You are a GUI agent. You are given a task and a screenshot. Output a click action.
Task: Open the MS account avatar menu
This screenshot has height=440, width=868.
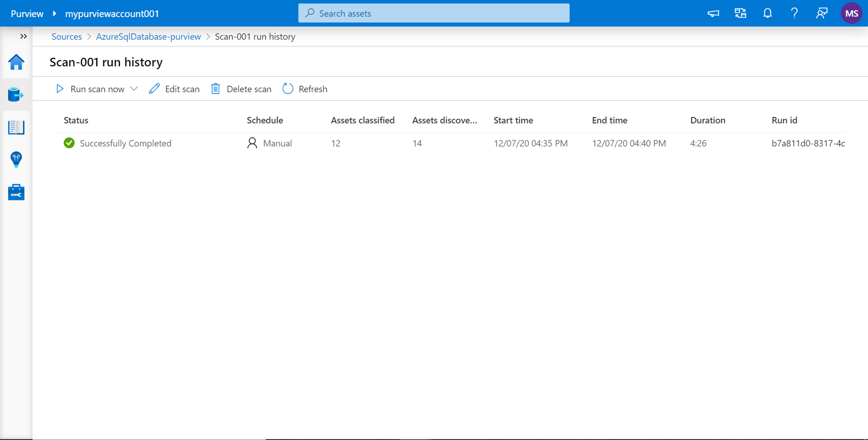click(x=851, y=13)
